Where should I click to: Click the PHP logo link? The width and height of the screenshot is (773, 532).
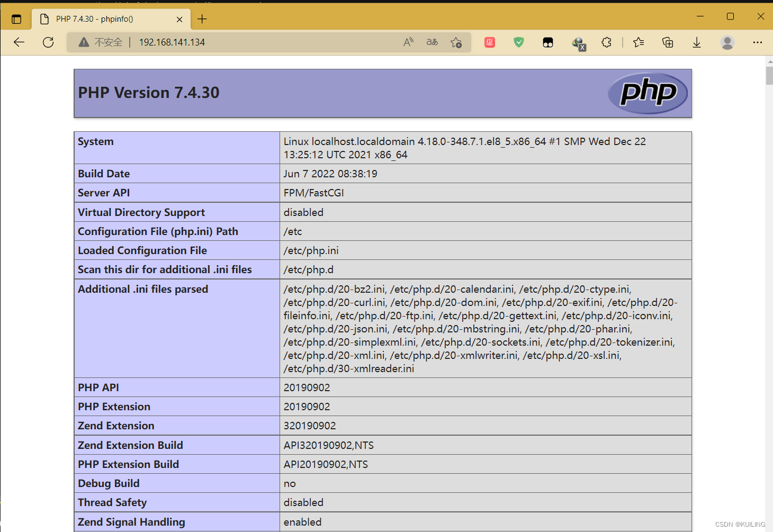[648, 93]
